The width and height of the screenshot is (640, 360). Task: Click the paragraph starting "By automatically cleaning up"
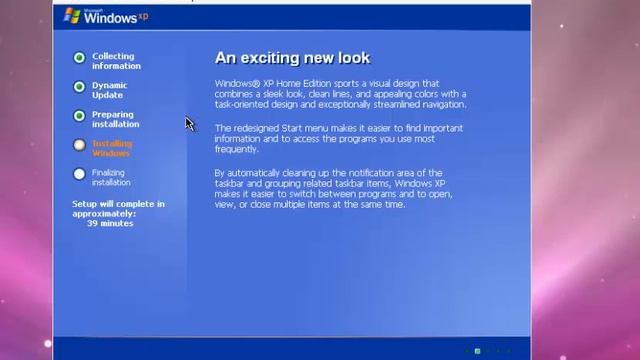(333, 189)
